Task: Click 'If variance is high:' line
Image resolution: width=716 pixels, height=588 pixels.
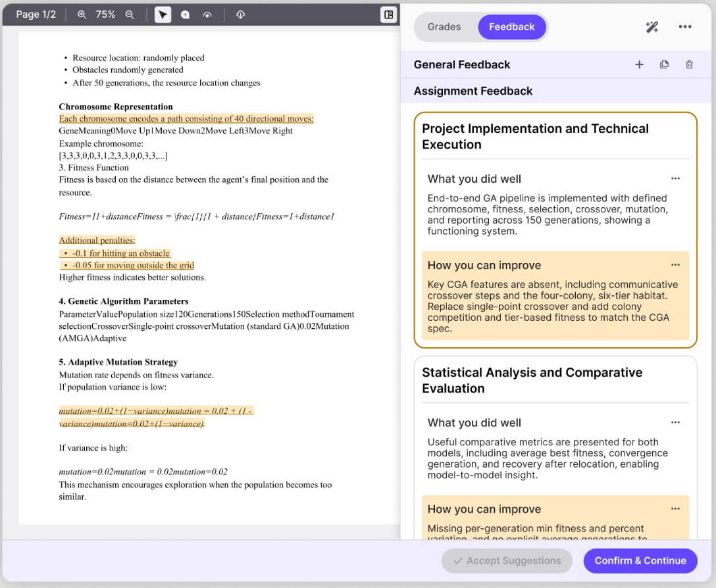Action: (x=93, y=448)
